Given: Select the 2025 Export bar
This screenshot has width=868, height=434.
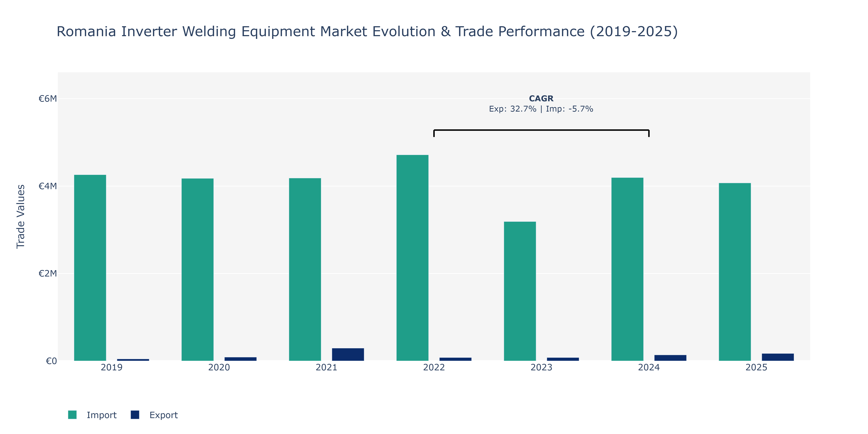Looking at the screenshot, I should pos(778,357).
